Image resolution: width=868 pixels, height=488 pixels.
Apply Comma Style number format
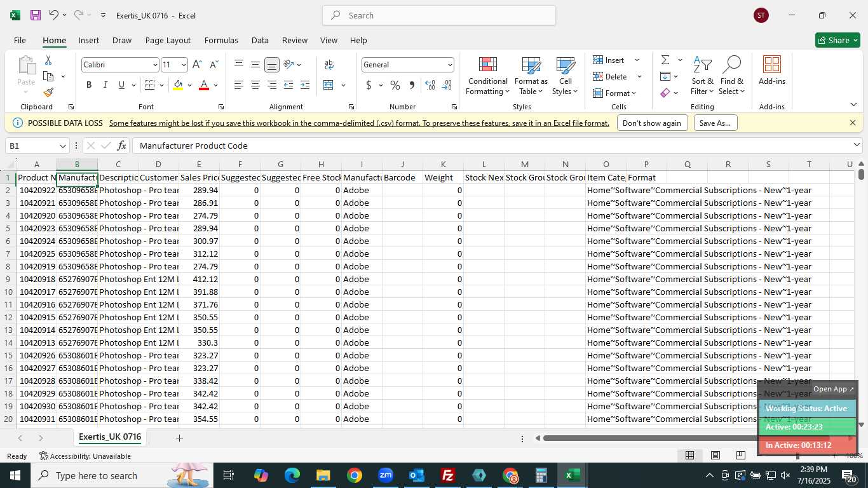412,85
